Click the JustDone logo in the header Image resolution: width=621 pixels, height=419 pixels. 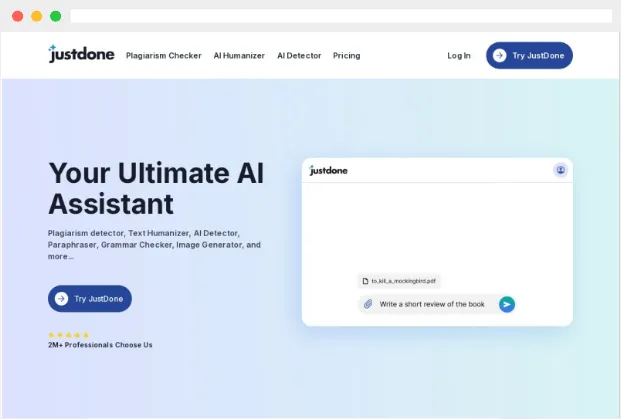[x=81, y=54]
